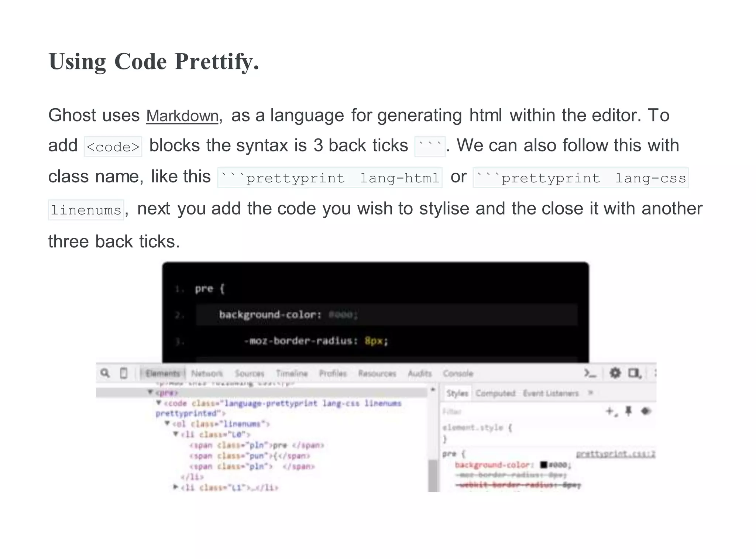Click the struck-through -moz-border-radius property

[x=511, y=475]
